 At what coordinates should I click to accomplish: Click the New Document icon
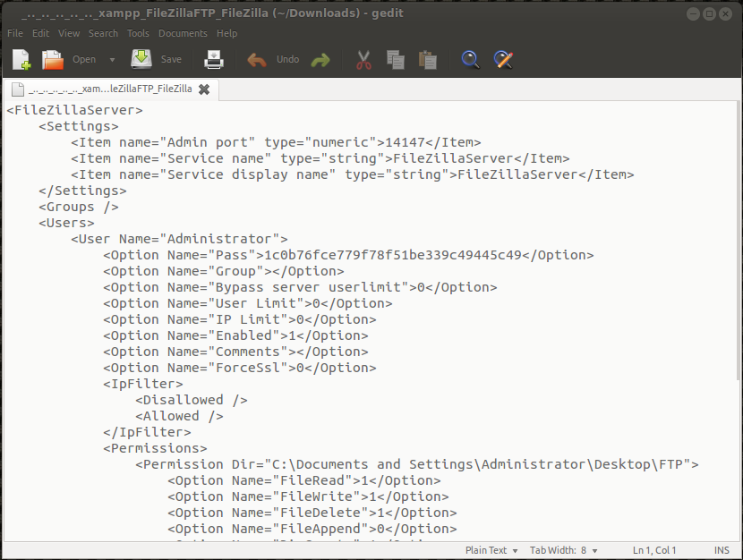[21, 60]
